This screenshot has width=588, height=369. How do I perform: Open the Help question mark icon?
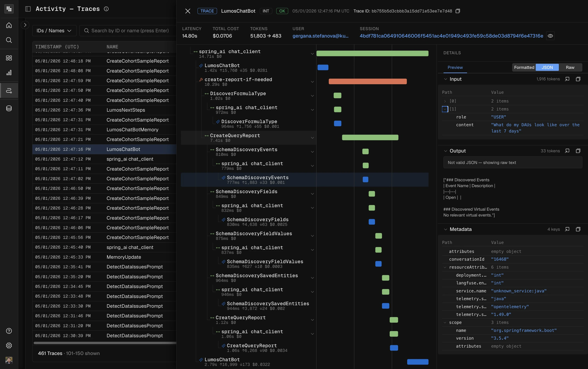point(9,331)
